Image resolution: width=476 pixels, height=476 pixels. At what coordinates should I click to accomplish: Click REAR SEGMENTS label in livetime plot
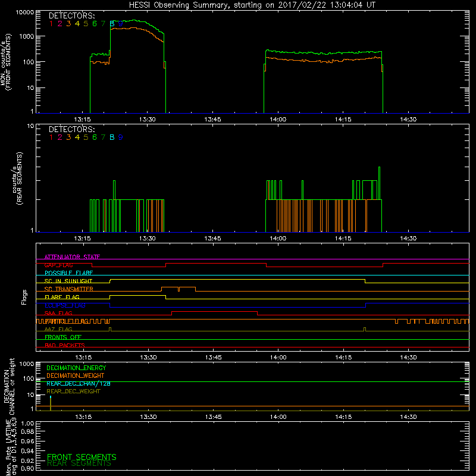[79, 464]
